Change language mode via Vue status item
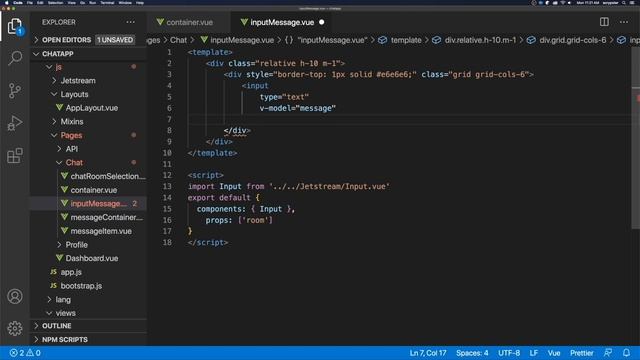The width and height of the screenshot is (640, 360). [554, 353]
